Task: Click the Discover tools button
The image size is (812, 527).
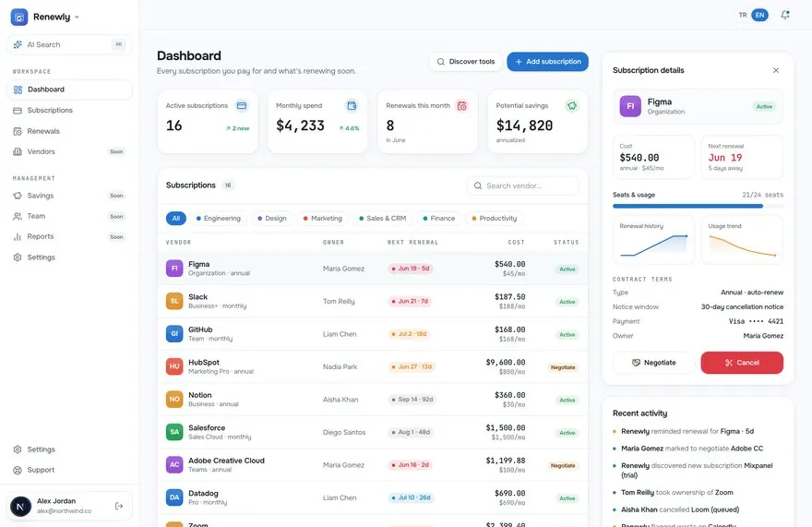Action: (466, 62)
